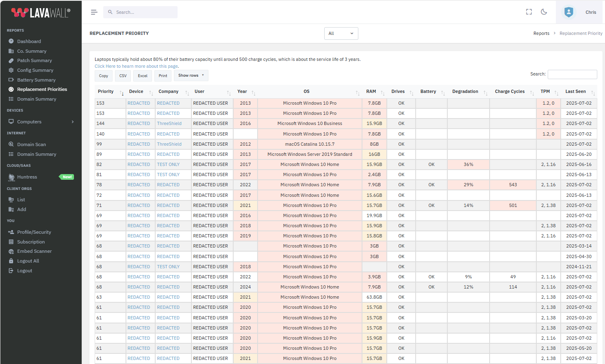Screen dimensions: 605x364
Task: Export table using Excel button
Action: tap(142, 76)
